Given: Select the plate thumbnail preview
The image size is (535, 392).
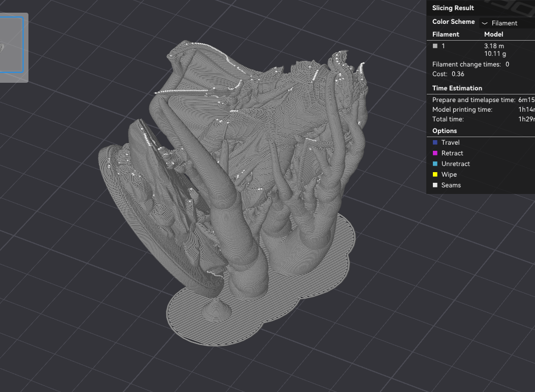Looking at the screenshot, I should click(11, 45).
